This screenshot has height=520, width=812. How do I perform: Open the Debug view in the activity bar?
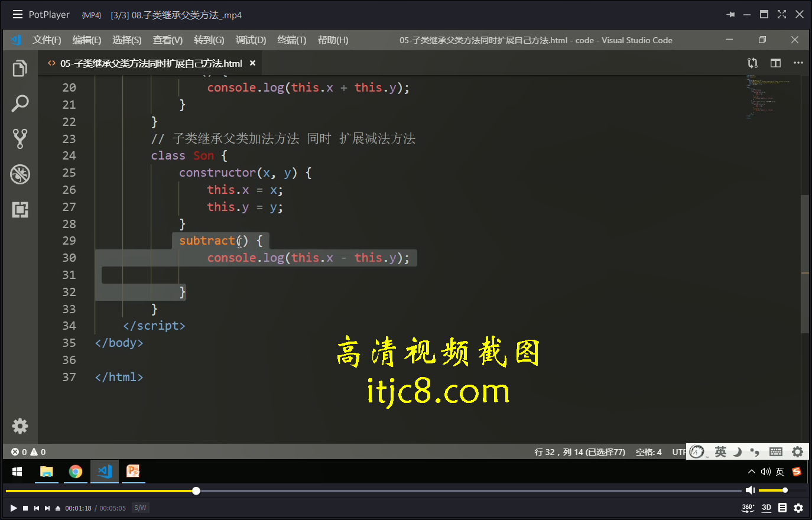[x=20, y=174]
